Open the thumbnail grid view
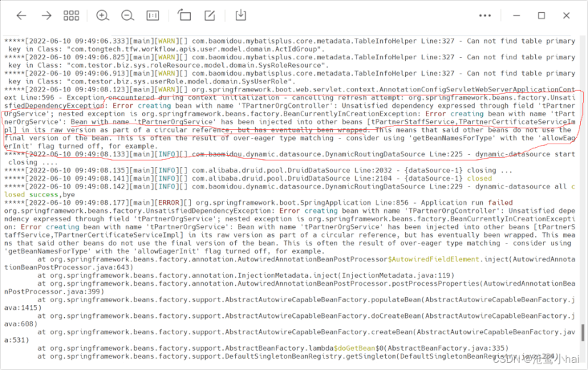The image size is (588, 370). [x=71, y=15]
